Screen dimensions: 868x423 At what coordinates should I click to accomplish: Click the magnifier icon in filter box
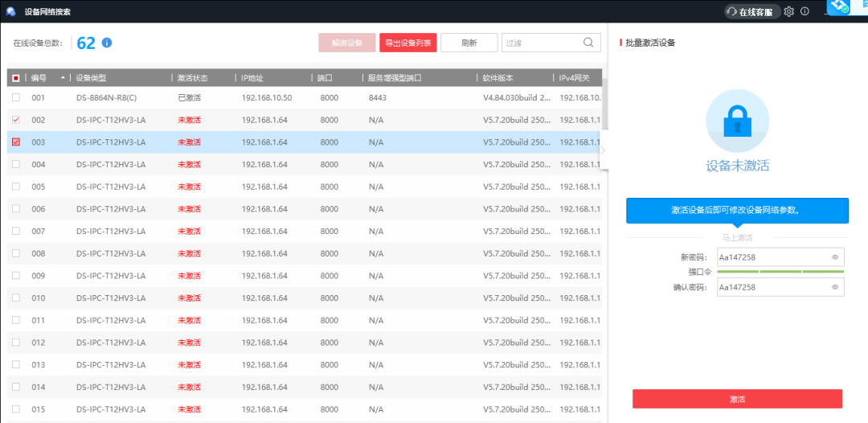click(588, 43)
